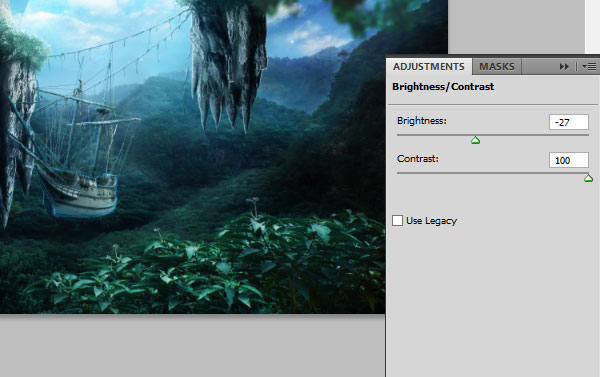Click the Brightness slider handle

pos(475,140)
